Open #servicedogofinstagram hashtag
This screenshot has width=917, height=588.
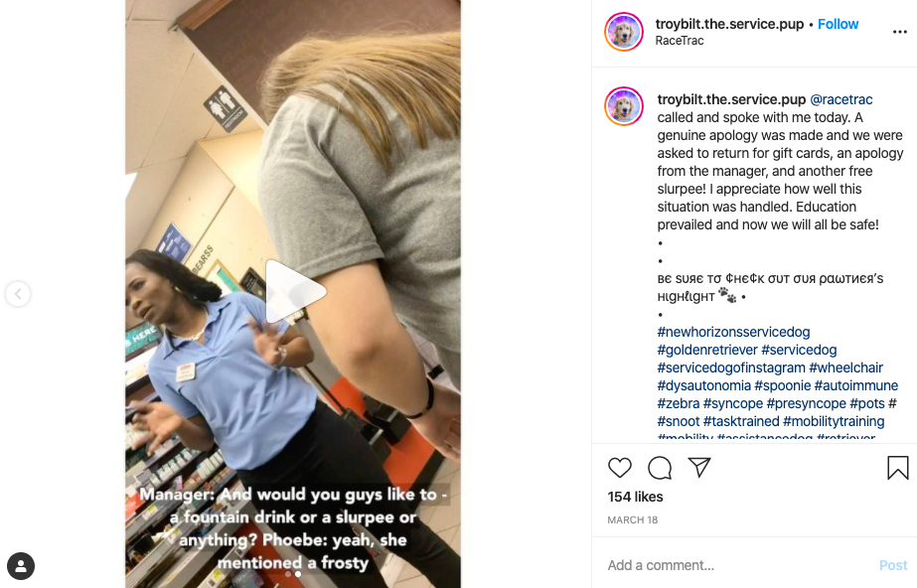coord(731,367)
